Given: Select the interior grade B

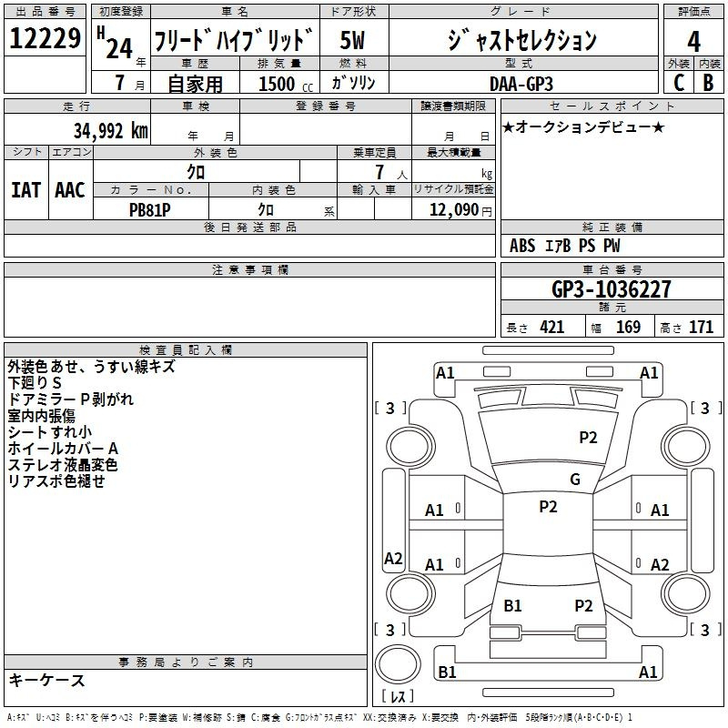Looking at the screenshot, I should click(708, 83).
